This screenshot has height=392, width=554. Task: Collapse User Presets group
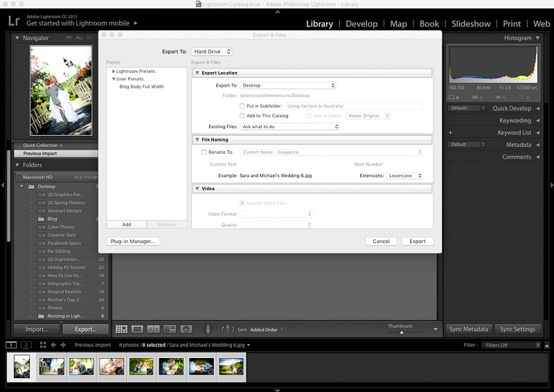(x=114, y=79)
